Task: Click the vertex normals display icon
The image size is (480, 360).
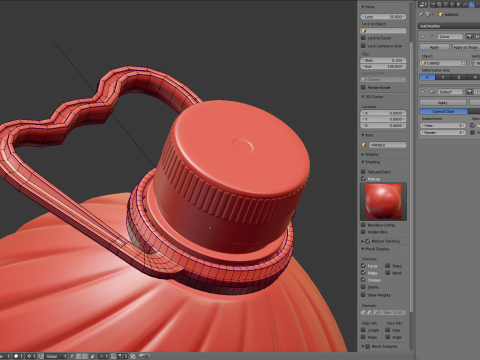Action: click(x=363, y=312)
